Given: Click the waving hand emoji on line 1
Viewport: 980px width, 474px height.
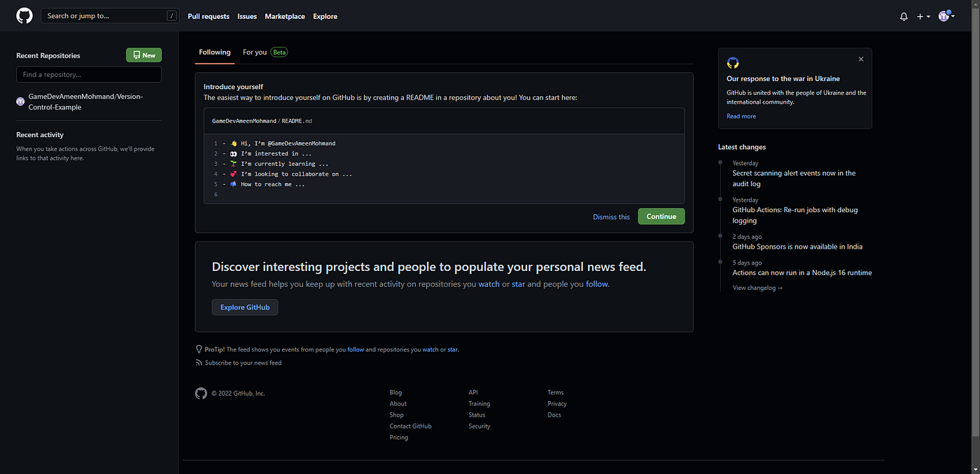Looking at the screenshot, I should [234, 144].
